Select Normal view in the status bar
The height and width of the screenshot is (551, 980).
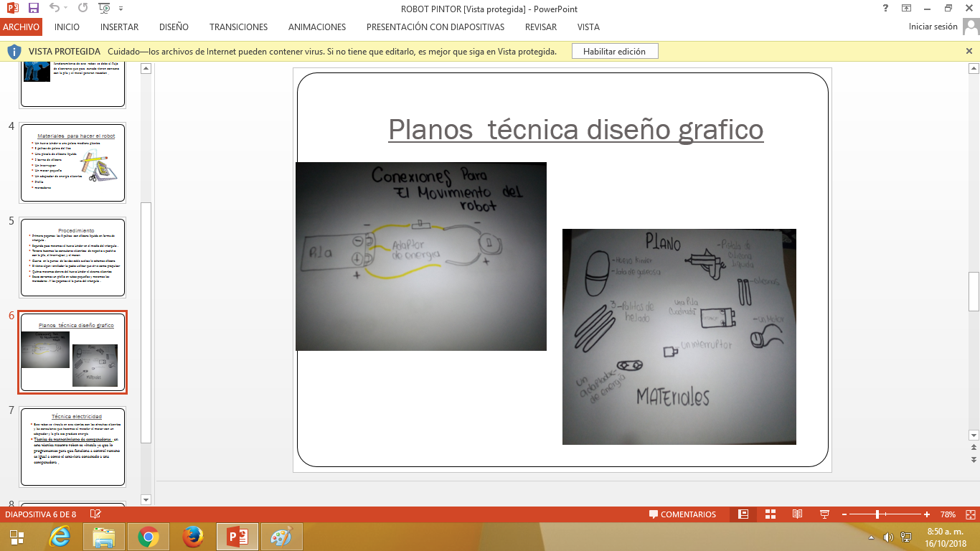[x=743, y=514]
